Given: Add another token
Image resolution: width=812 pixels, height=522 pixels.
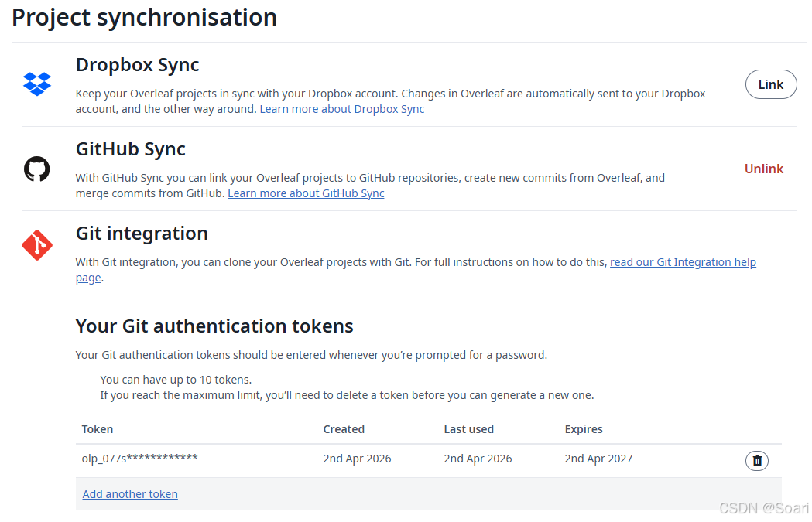Looking at the screenshot, I should click(130, 494).
